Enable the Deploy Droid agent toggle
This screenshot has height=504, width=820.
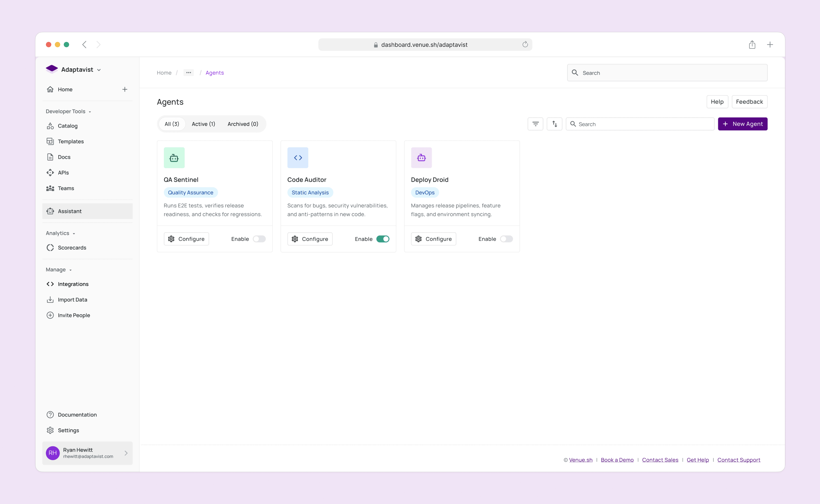coord(506,239)
